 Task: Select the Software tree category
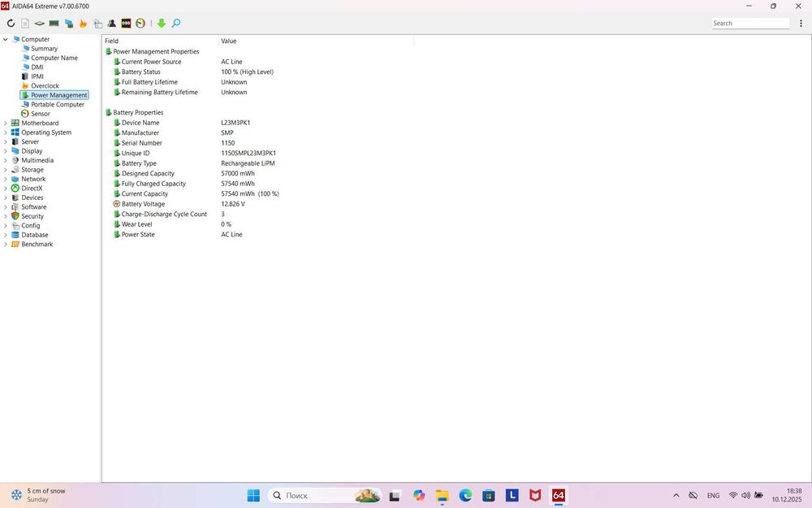pyautogui.click(x=33, y=207)
